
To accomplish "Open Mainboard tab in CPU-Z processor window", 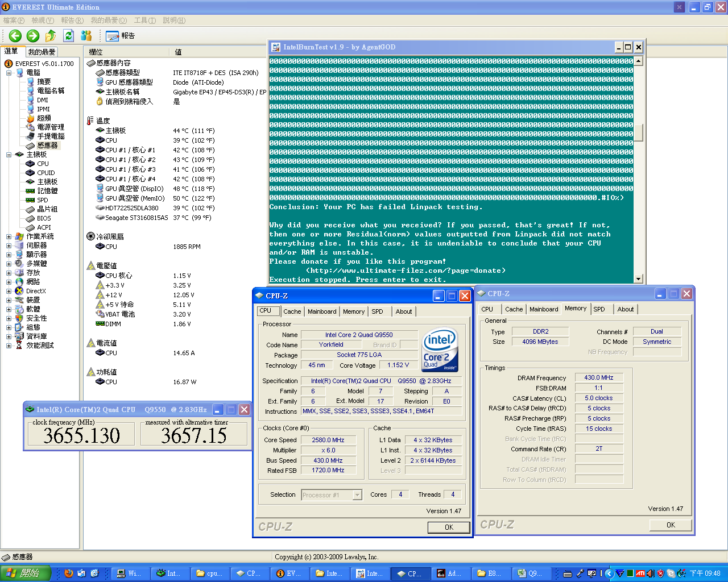I will 322,311.
